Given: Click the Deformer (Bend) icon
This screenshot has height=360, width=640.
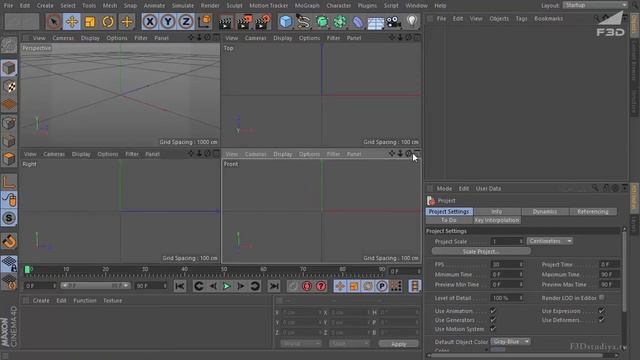Looking at the screenshot, I should click(358, 22).
